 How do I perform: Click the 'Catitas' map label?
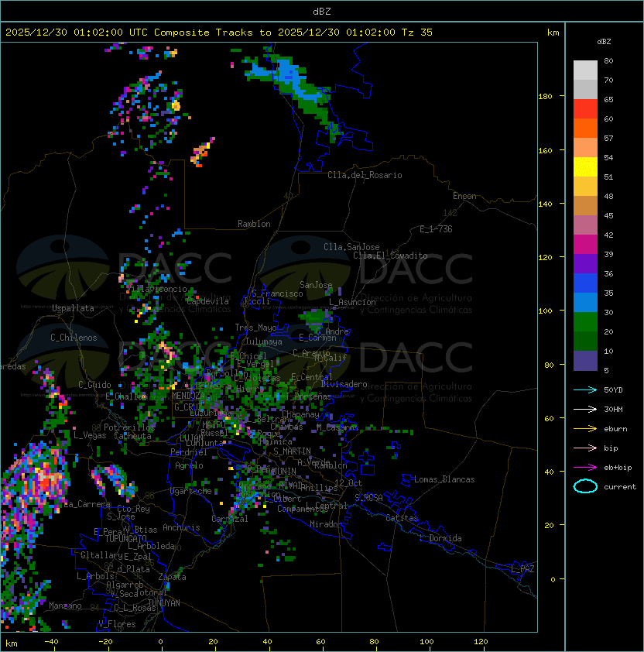pyautogui.click(x=402, y=518)
